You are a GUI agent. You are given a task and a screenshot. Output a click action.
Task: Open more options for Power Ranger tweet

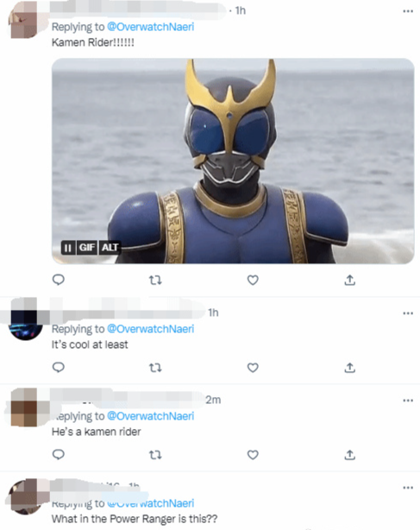[408, 488]
